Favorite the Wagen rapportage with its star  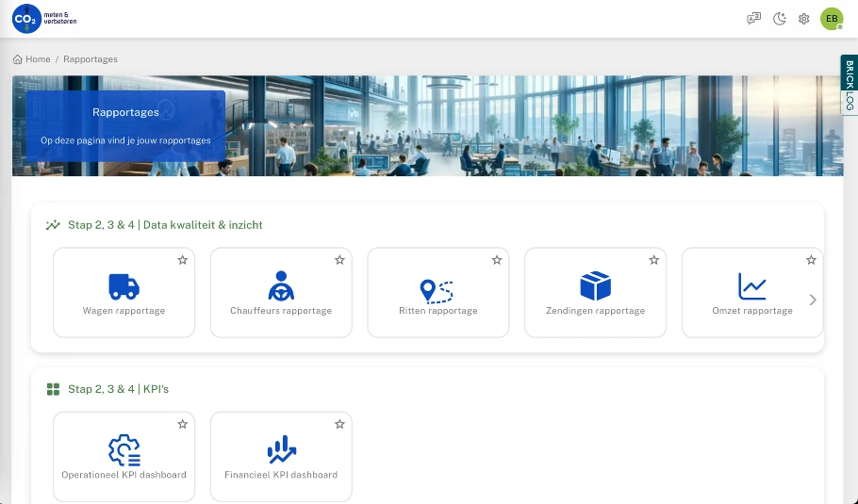click(x=183, y=260)
